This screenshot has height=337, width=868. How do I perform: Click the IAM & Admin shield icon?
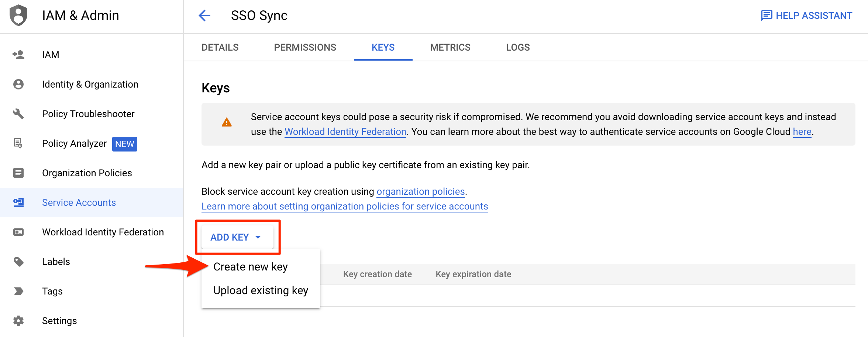click(18, 16)
